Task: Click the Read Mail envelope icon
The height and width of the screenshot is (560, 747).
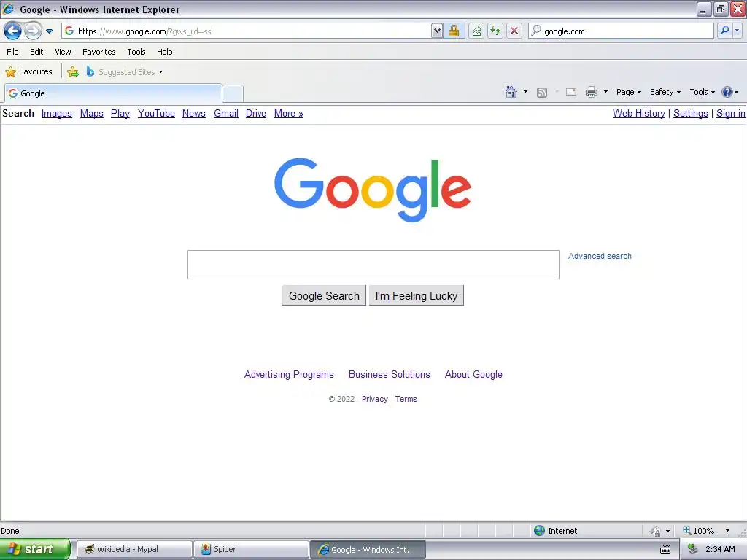Action: 571,92
